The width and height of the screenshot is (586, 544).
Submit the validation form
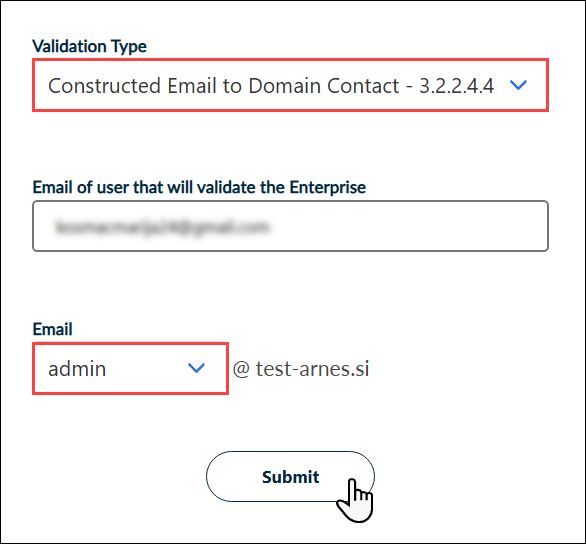point(290,476)
